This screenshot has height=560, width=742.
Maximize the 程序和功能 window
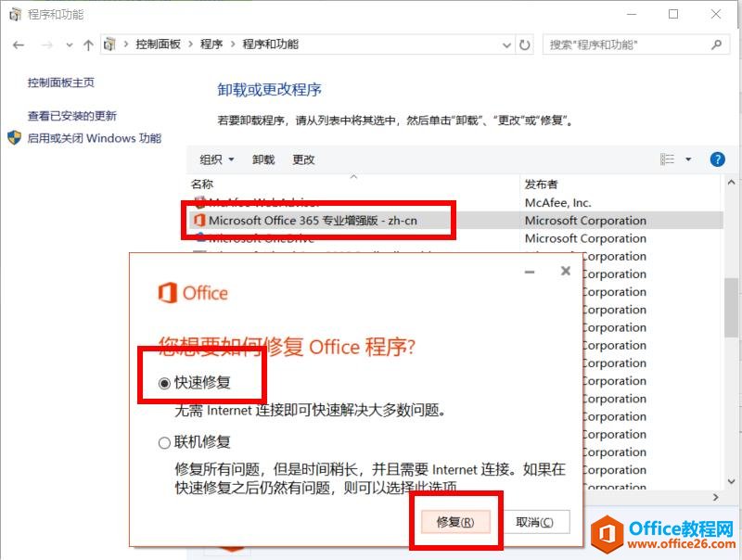673,14
